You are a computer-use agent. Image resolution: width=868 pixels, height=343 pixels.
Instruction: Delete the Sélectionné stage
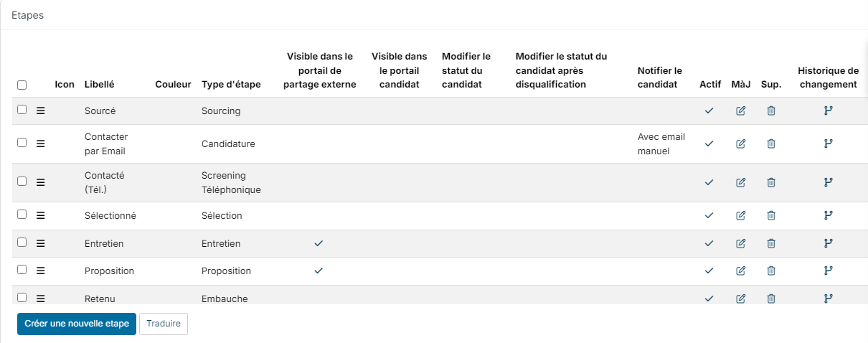tap(771, 215)
